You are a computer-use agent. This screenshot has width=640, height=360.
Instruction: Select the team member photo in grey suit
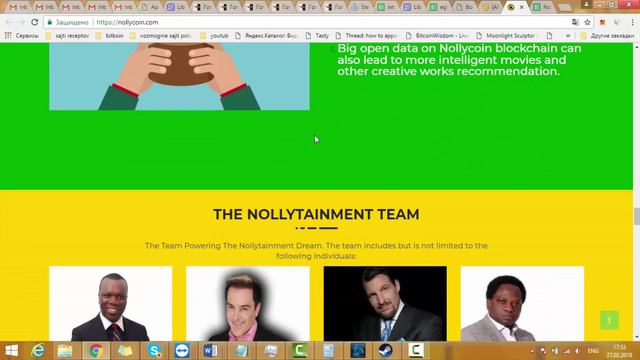(x=522, y=303)
